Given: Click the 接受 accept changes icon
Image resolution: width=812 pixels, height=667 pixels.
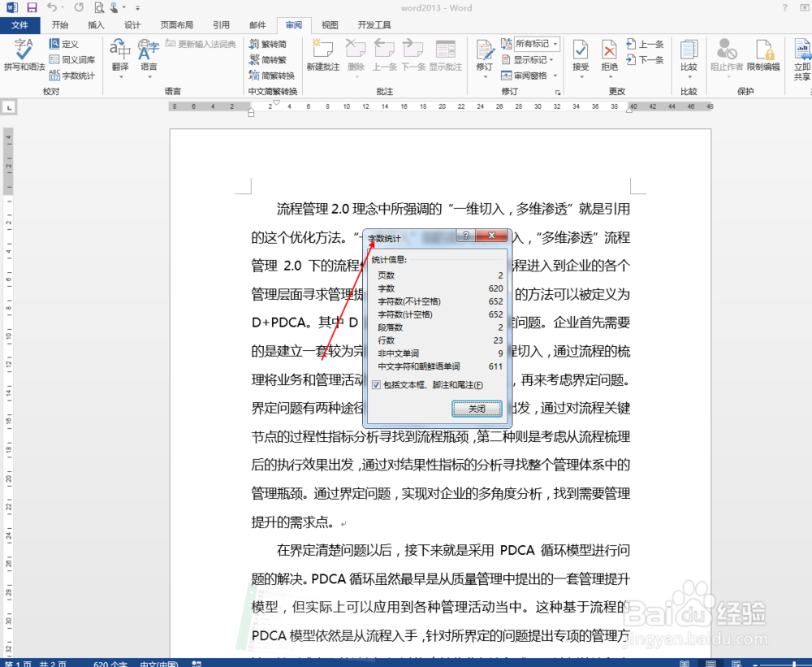Looking at the screenshot, I should [581, 51].
